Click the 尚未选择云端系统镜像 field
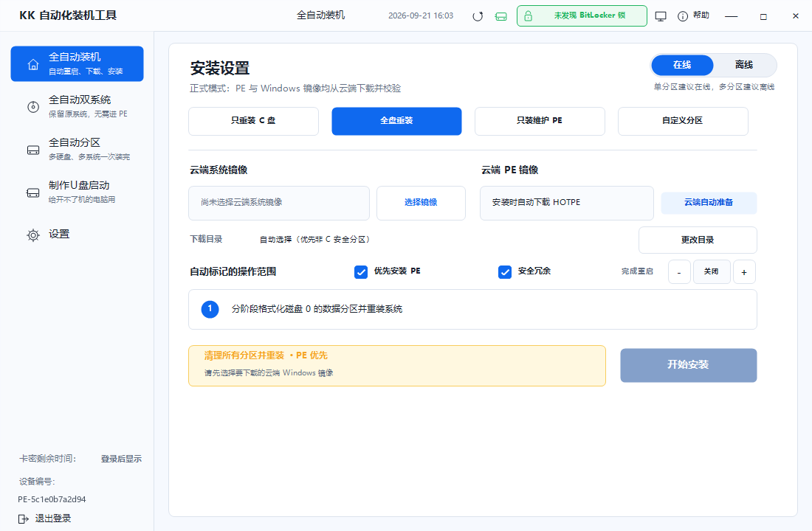This screenshot has width=812, height=531. [x=279, y=203]
